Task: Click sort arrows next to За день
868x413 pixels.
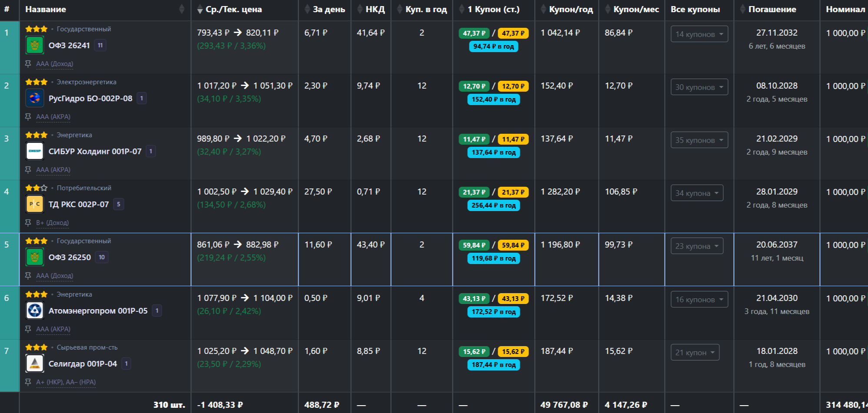Action: coord(307,9)
